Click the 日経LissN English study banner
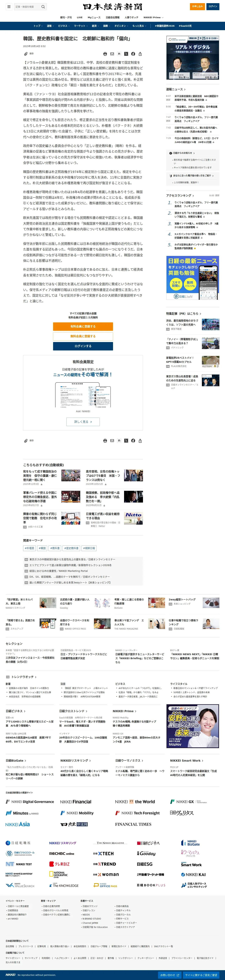Screen dimensions: 225x980 pos(193,278)
